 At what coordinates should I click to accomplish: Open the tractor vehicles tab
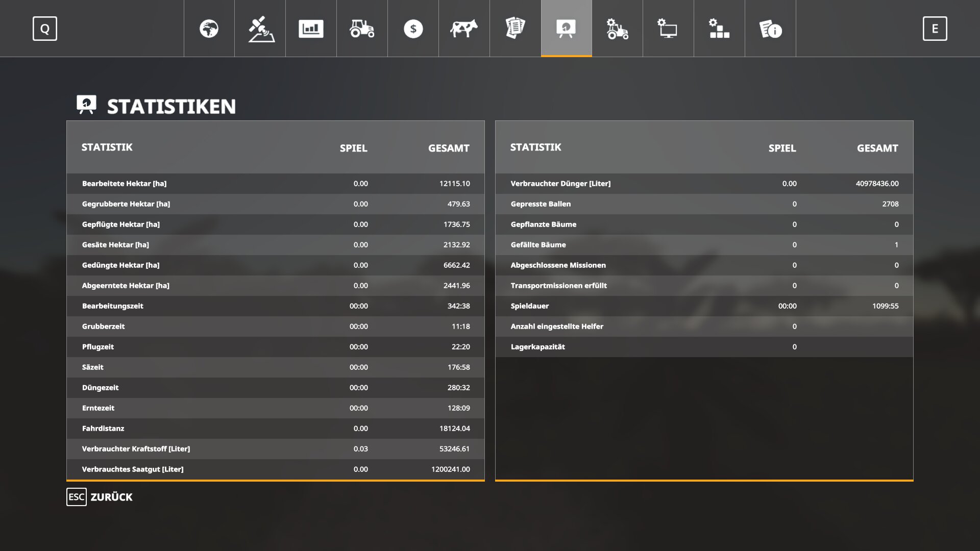[362, 29]
